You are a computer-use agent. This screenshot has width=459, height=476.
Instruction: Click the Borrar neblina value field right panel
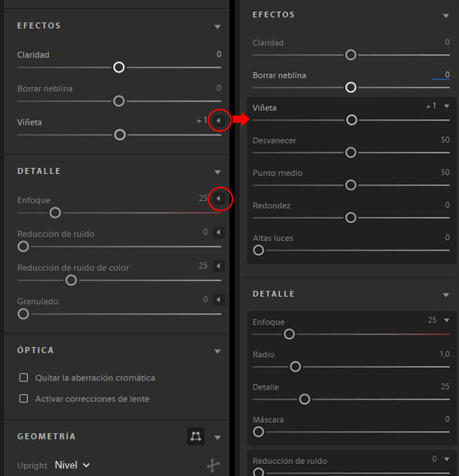pos(441,75)
